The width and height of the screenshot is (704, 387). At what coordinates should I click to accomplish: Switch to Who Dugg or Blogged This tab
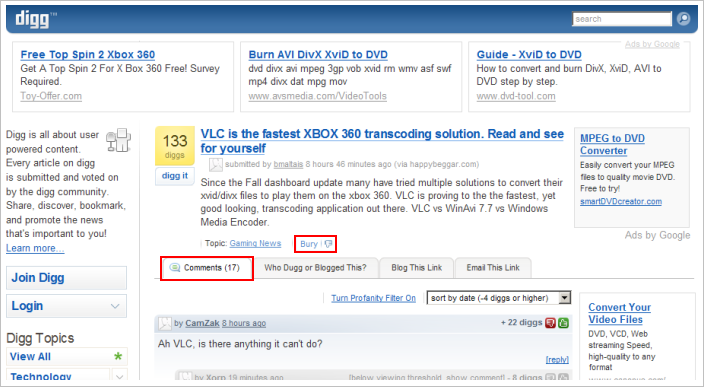(315, 268)
